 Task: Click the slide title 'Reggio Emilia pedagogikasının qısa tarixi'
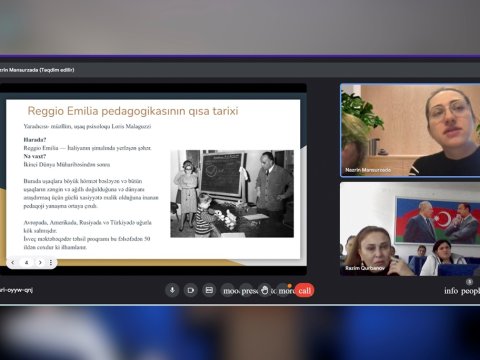[133, 111]
